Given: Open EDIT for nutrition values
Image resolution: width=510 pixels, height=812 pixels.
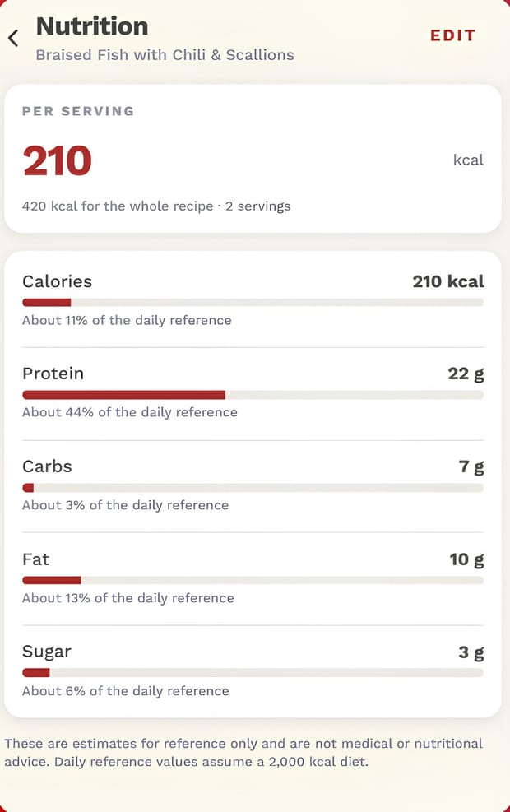Looking at the screenshot, I should click(452, 35).
